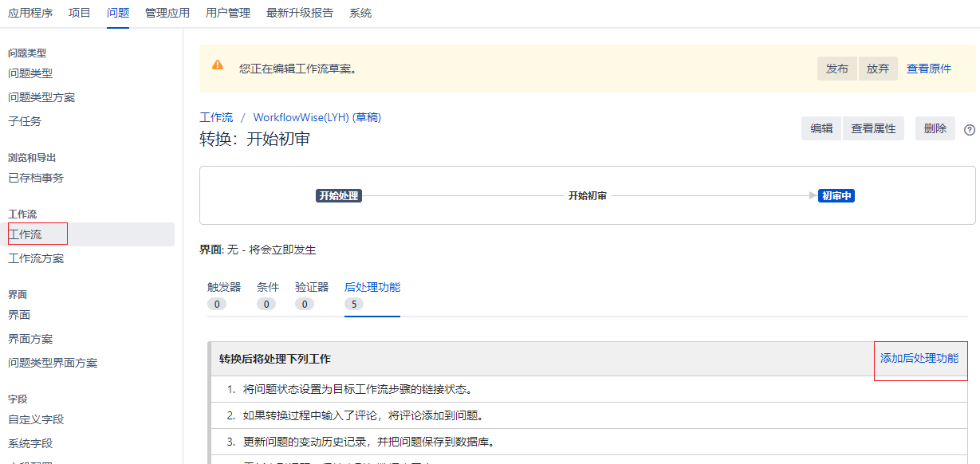Publish the workflow draft with 发布

837,69
